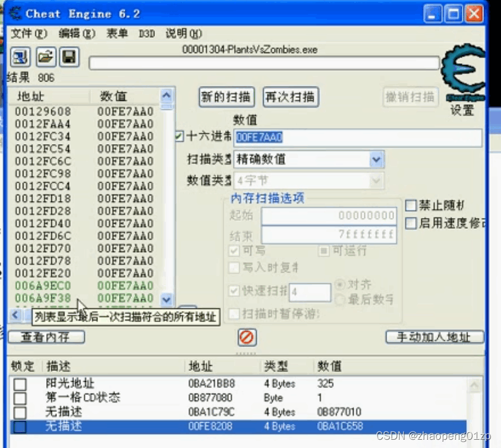Click the red clear-list prohibition icon
501x448 pixels.
click(x=247, y=337)
